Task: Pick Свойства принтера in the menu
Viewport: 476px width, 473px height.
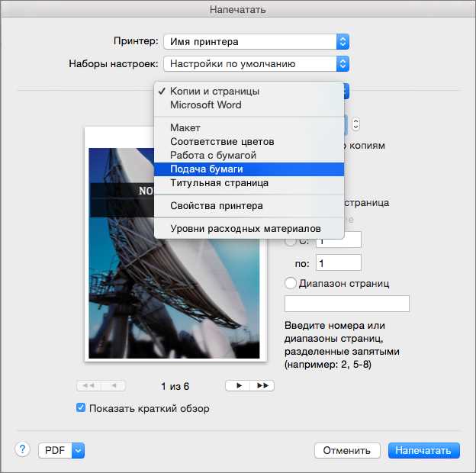Action: [216, 206]
